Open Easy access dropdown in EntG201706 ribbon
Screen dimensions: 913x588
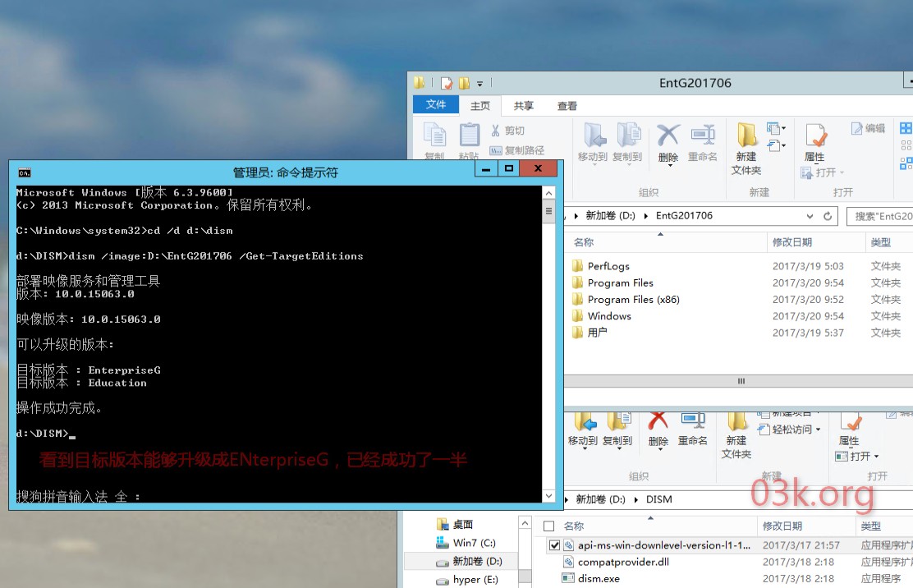[x=776, y=145]
